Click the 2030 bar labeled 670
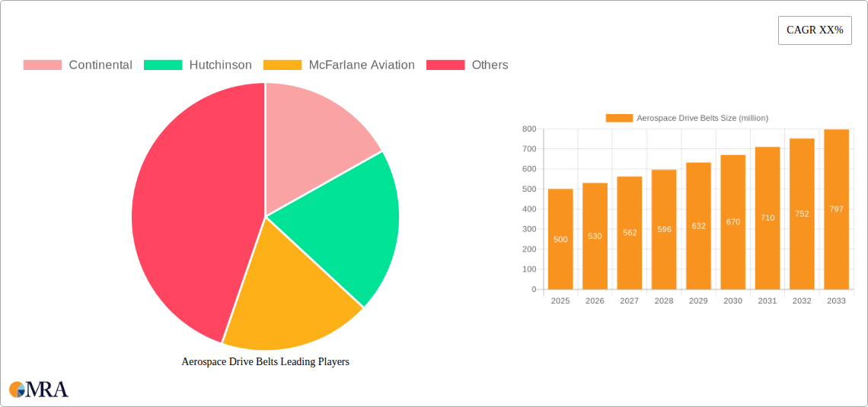Screen dimensions: 868x407 tap(733, 221)
